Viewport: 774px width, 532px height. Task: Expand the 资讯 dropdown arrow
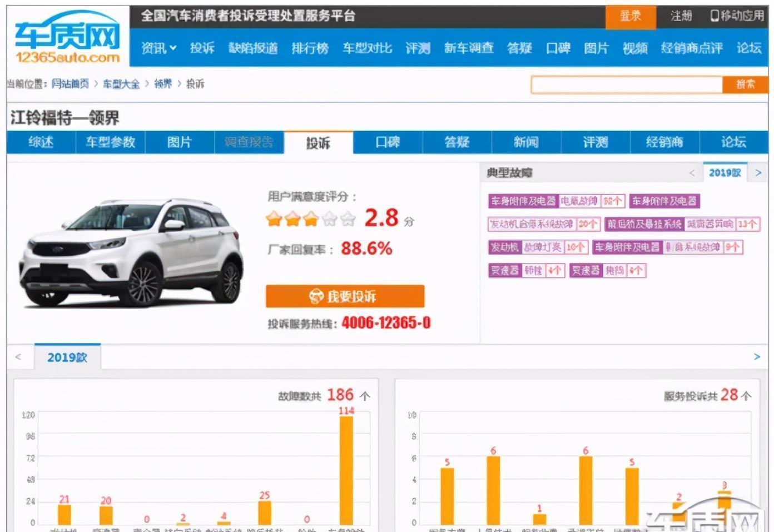coord(173,48)
